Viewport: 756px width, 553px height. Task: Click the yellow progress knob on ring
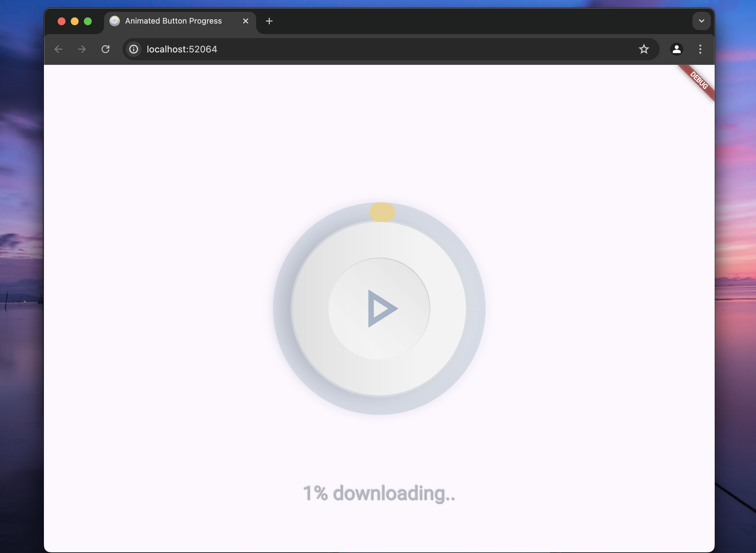[x=382, y=212]
